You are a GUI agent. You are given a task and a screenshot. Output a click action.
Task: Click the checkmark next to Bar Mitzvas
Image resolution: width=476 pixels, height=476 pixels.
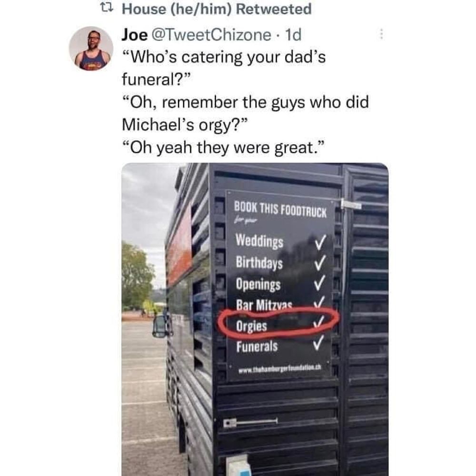click(x=319, y=302)
